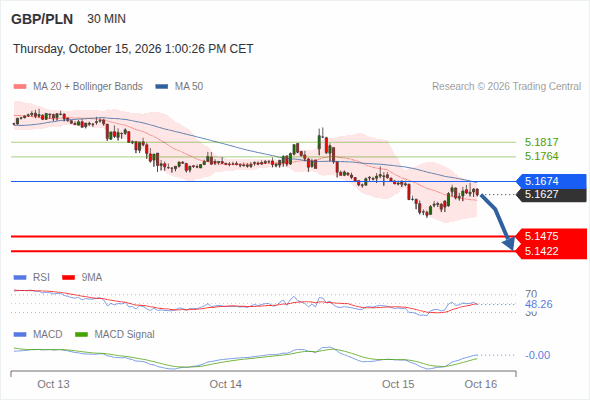
Task: Click the MA 20 + Bollinger Bands pink swatch
Action: point(20,87)
